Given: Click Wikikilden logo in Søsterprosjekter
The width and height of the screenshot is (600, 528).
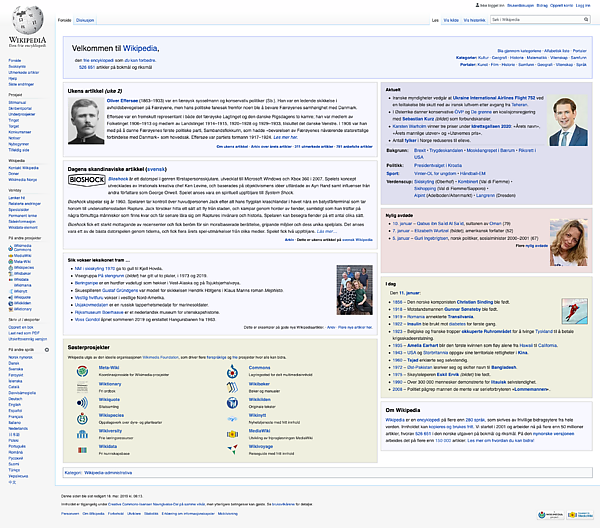Looking at the screenshot, I should click(x=232, y=403).
